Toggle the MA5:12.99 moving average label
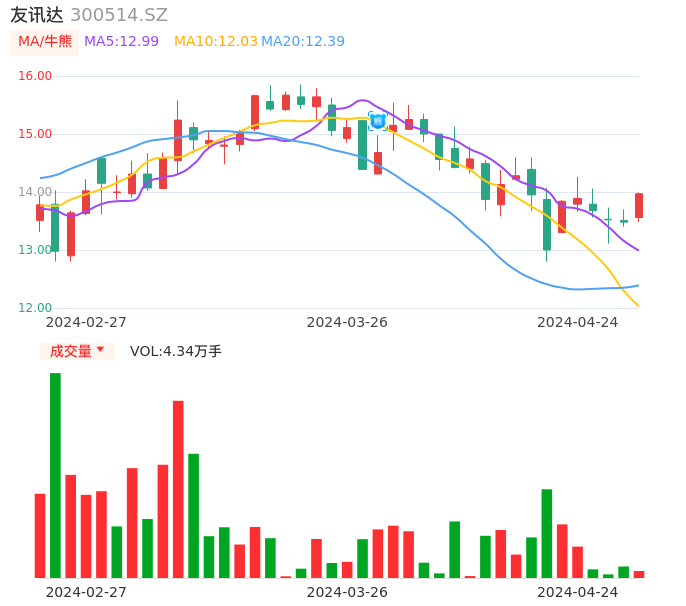This screenshot has width=686, height=606. point(121,42)
